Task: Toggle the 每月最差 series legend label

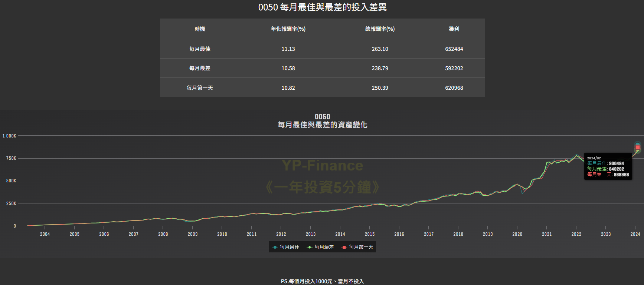Action: click(x=324, y=247)
